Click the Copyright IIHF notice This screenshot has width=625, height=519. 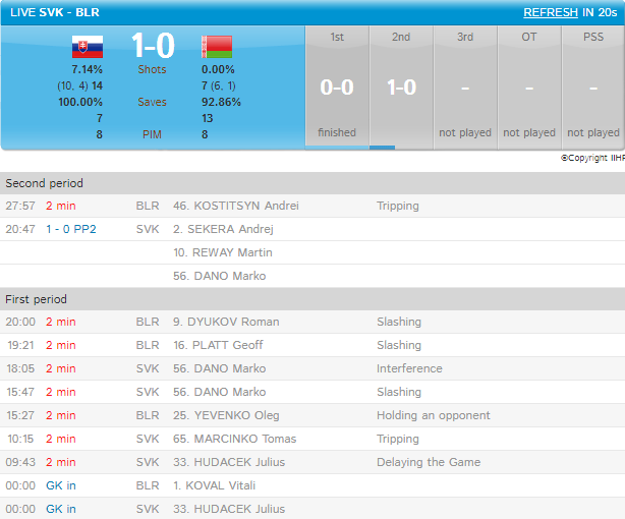[x=593, y=158]
